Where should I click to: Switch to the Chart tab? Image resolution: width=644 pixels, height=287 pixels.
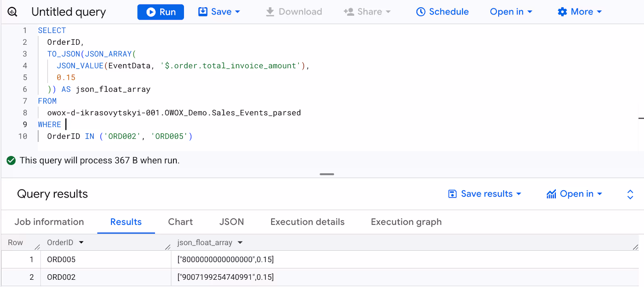click(x=180, y=222)
